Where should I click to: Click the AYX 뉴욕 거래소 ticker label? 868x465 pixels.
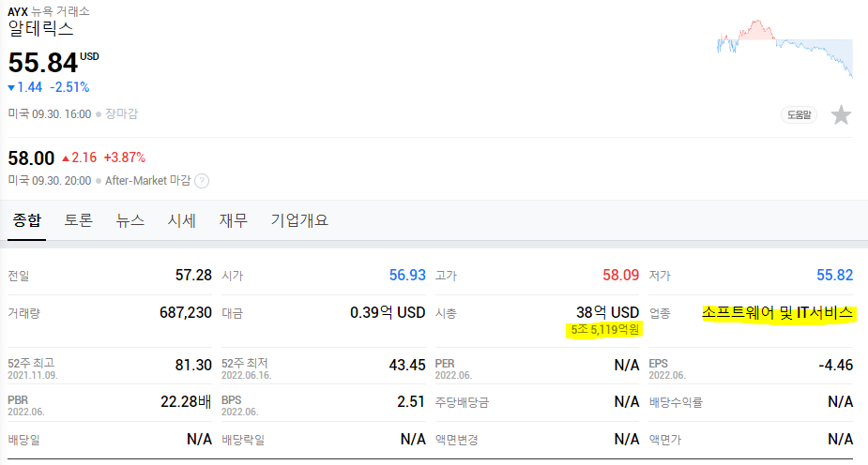pos(49,11)
